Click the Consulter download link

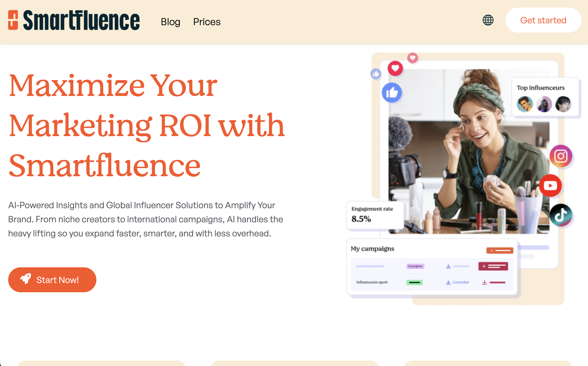[x=458, y=282]
